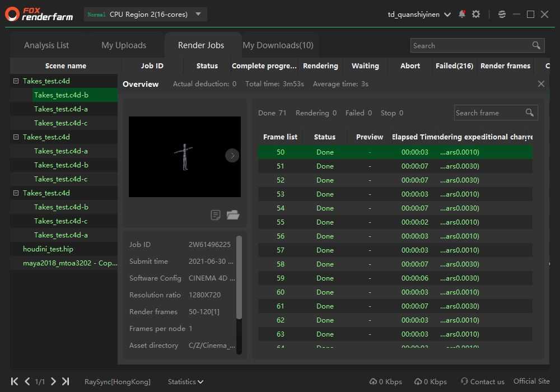This screenshot has height=392, width=560.
Task: Select highlighted Takes_test.c4d-b job
Action: tap(75, 95)
